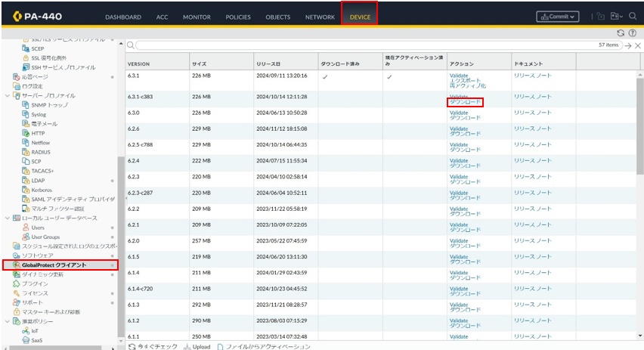Click in the version search filter field
The image size is (644, 350).
click(366, 45)
